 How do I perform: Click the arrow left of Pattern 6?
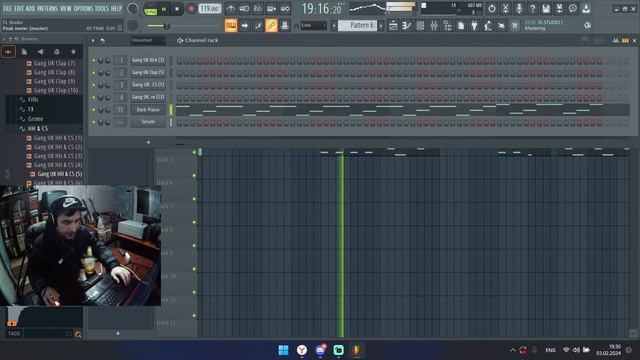334,26
